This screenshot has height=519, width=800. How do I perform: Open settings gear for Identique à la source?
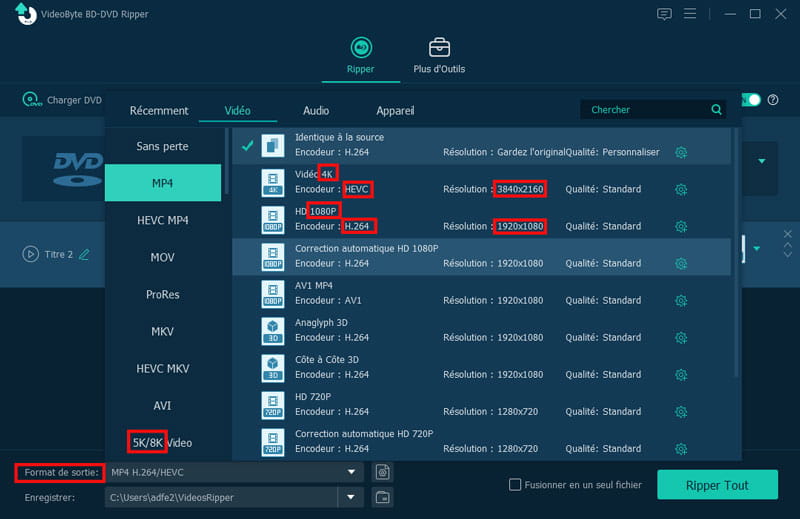[681, 152]
